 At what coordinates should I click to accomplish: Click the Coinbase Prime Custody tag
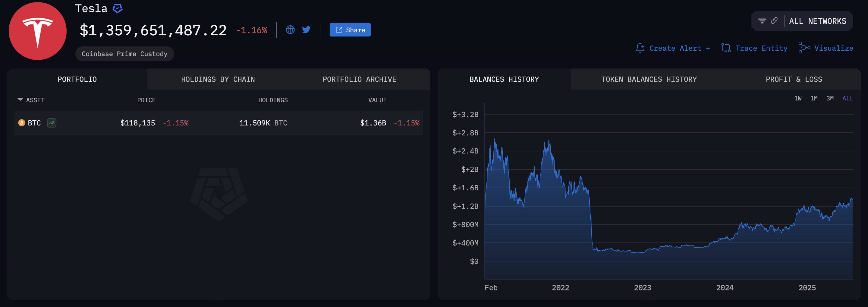tap(124, 54)
